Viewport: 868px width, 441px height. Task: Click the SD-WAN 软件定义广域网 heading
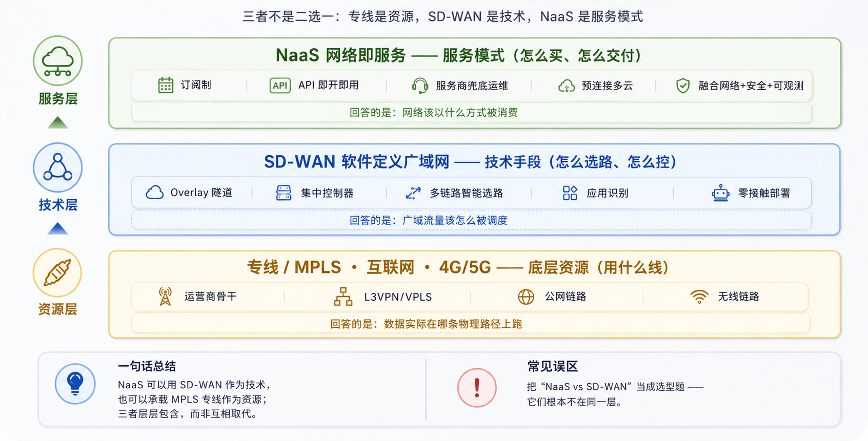click(x=470, y=162)
